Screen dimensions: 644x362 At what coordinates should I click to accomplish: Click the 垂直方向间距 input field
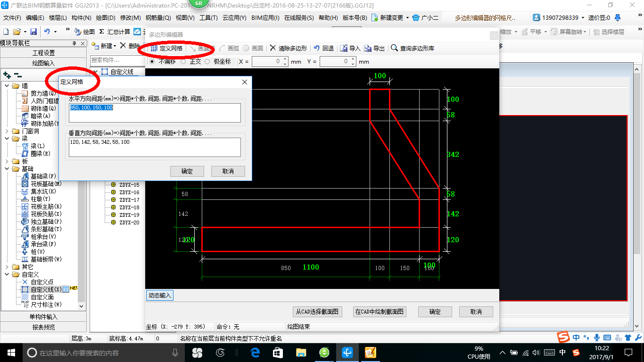tap(155, 148)
